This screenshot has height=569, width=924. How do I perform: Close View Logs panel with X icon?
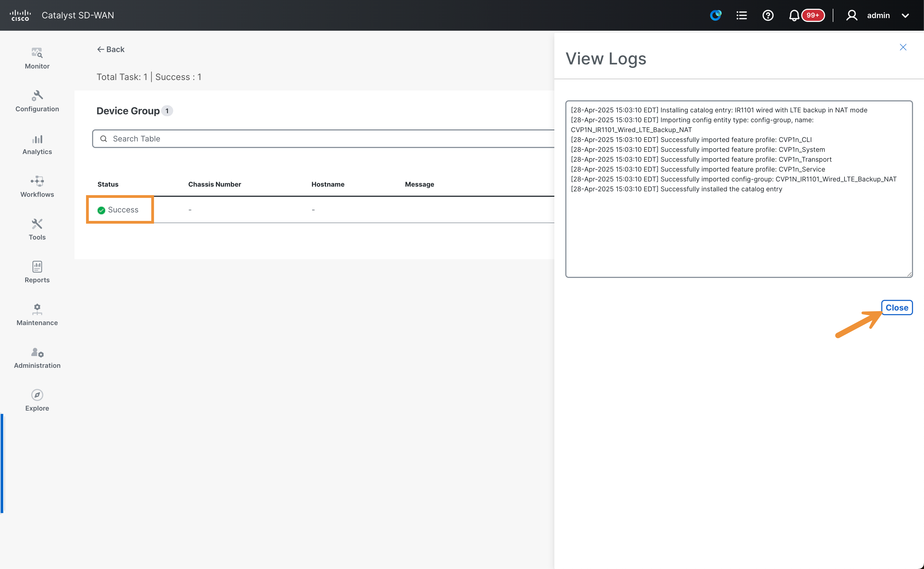(903, 47)
